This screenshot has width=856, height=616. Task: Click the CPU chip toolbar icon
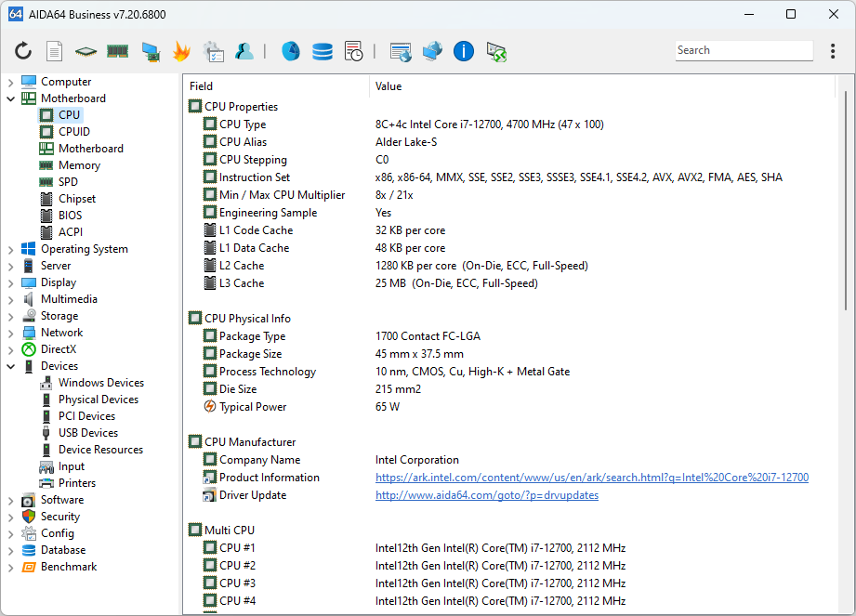pyautogui.click(x=86, y=51)
